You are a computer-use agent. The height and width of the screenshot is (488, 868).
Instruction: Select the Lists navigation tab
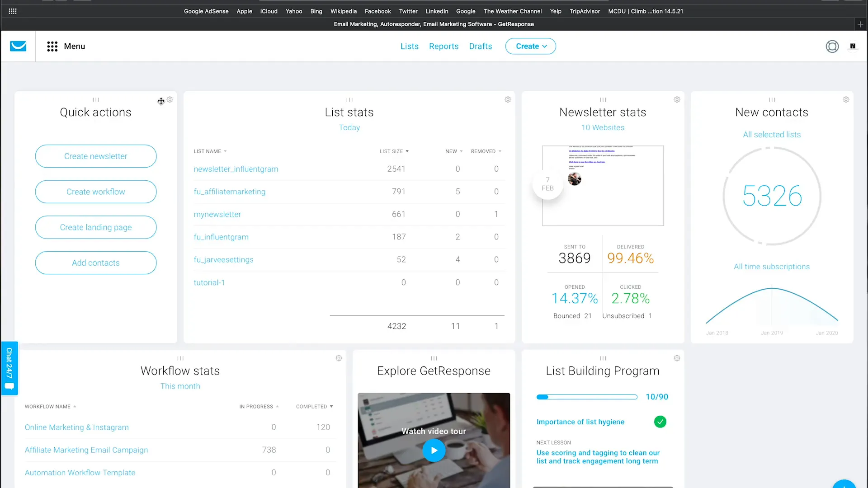(410, 46)
